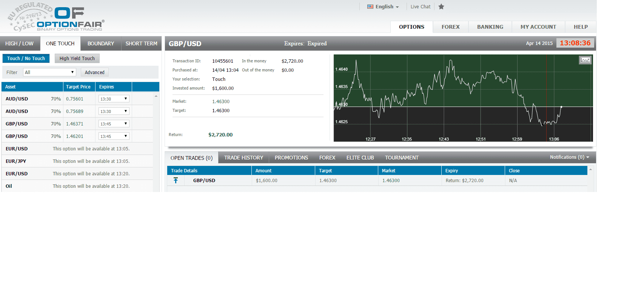Click the favorites star icon
Viewport: 644px width, 294px height.
(441, 7)
